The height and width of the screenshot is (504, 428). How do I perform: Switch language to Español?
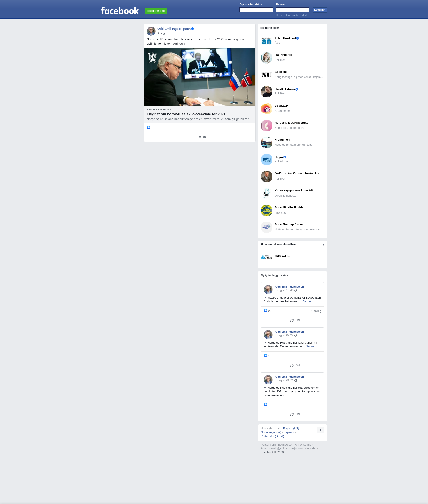click(289, 432)
